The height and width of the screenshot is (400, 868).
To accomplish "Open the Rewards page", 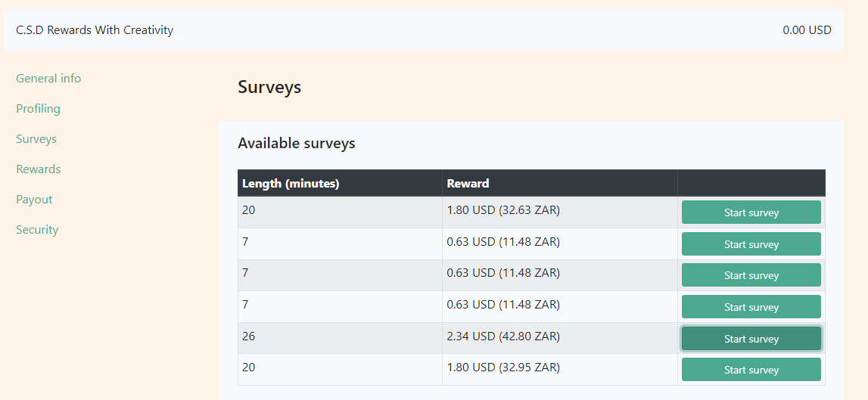I will [x=38, y=169].
